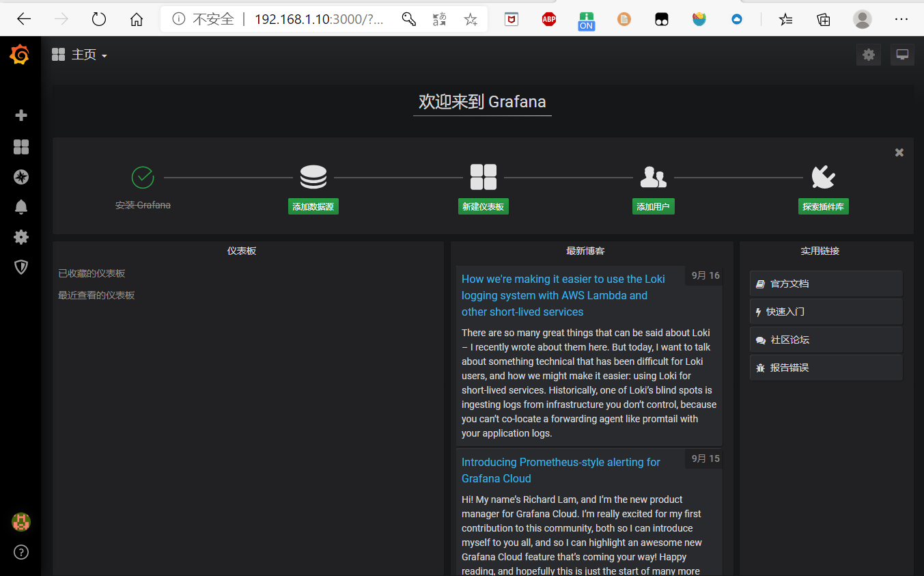Click the 仪表板 panel title
This screenshot has width=924, height=576.
(x=242, y=251)
